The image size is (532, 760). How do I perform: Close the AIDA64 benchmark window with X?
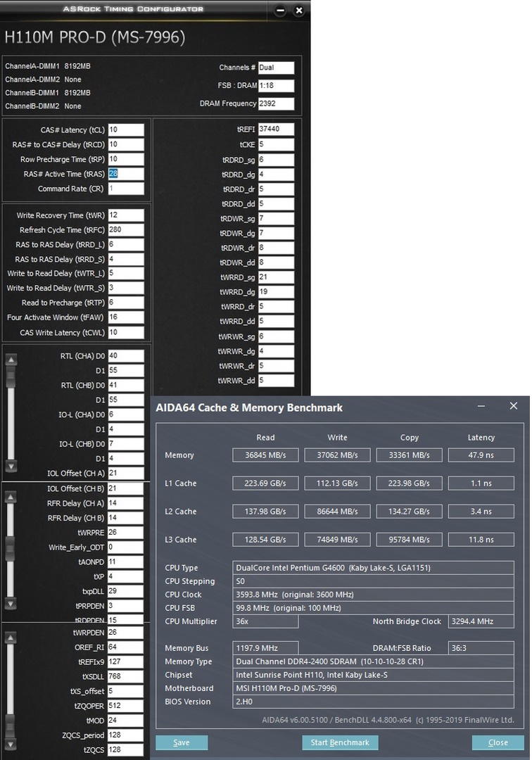(x=514, y=406)
